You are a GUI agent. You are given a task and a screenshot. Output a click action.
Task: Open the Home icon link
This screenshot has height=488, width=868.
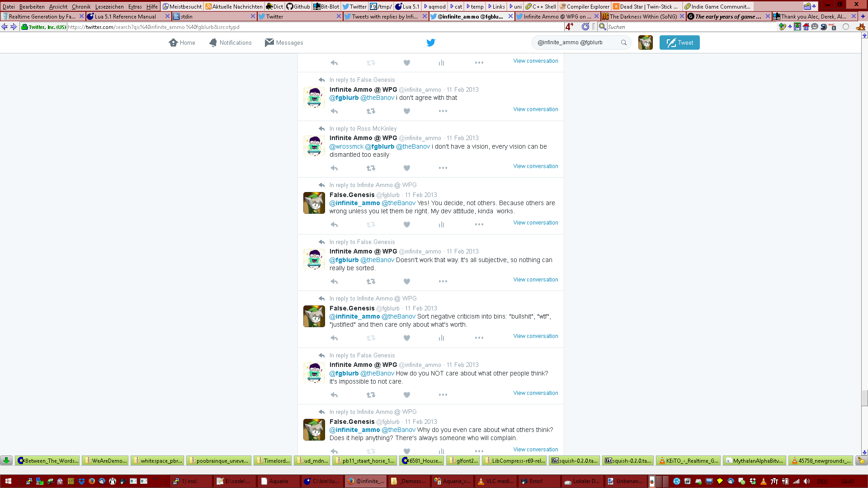[x=182, y=42]
